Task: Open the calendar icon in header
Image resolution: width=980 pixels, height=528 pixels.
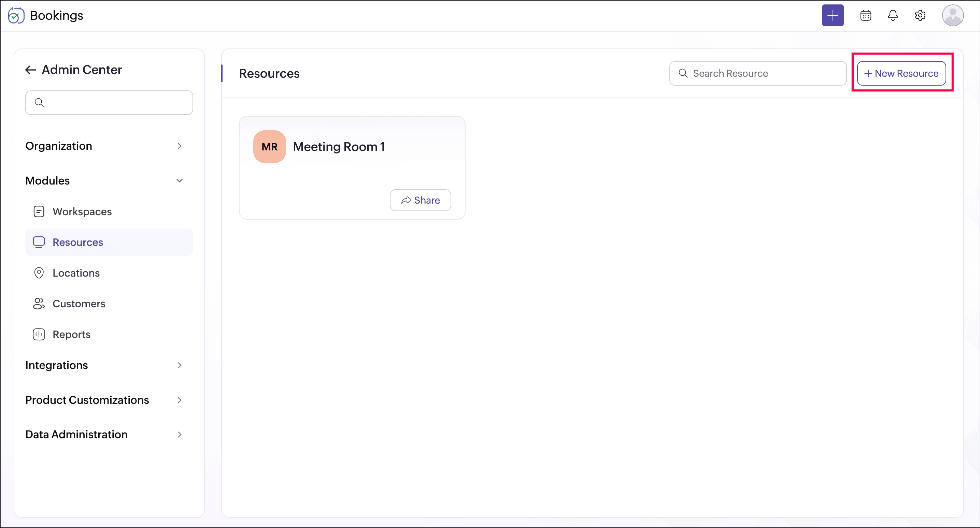Action: click(866, 16)
